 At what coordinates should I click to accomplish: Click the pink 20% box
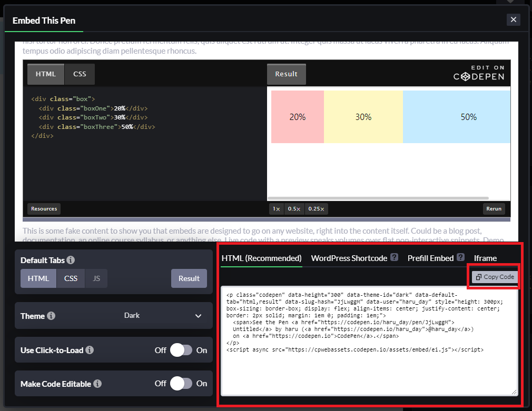[298, 117]
